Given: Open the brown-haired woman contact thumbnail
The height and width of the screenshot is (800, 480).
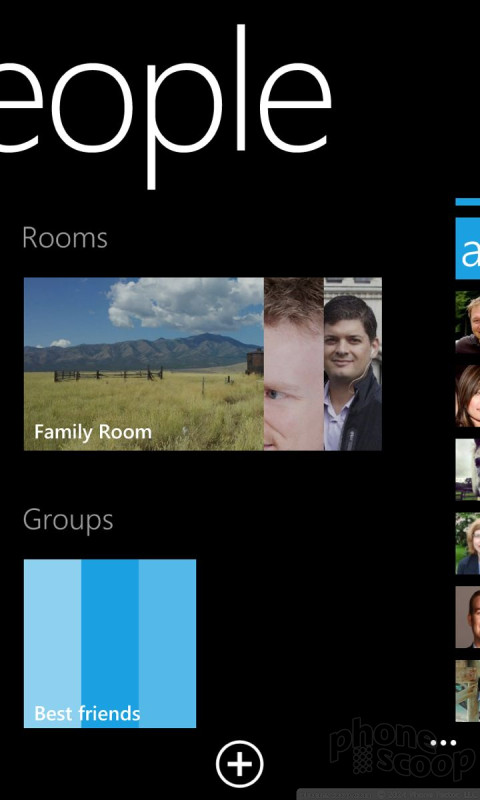Looking at the screenshot, I should 468,396.
